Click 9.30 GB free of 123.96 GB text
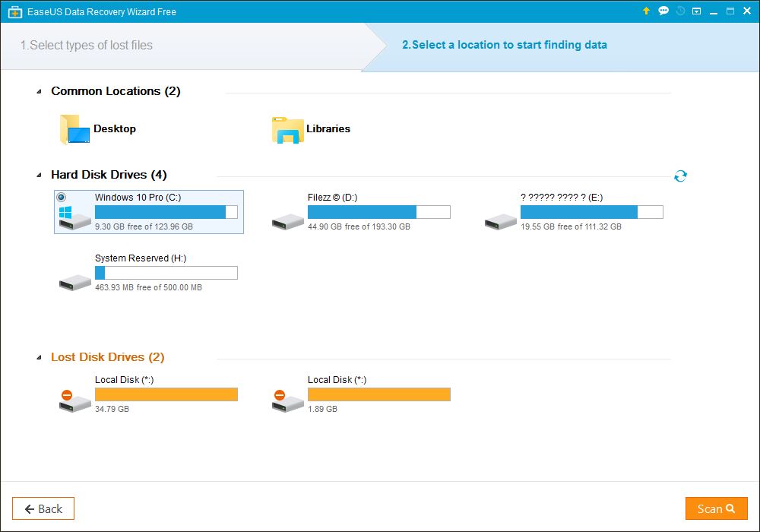This screenshot has width=760, height=532. click(x=144, y=226)
